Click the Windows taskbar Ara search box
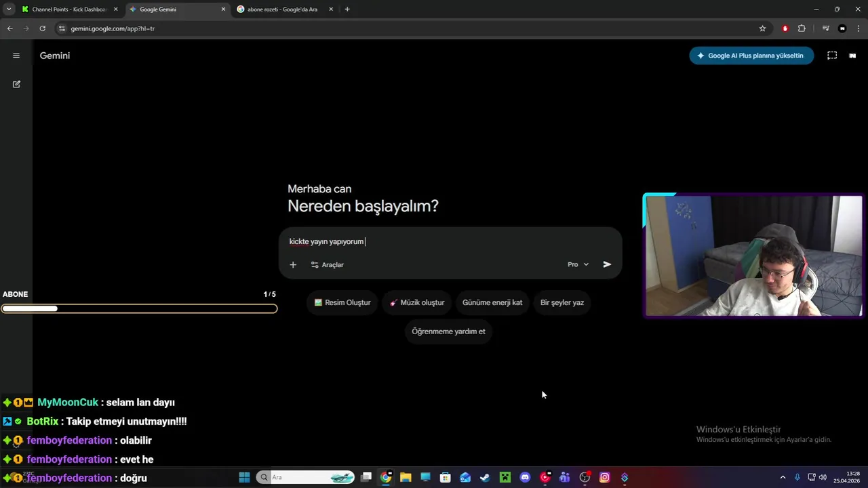 (306, 477)
